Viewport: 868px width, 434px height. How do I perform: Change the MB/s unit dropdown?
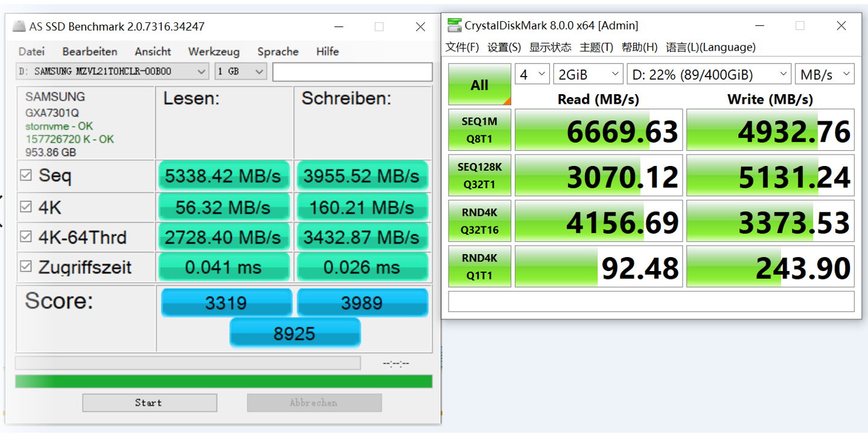[x=824, y=74]
